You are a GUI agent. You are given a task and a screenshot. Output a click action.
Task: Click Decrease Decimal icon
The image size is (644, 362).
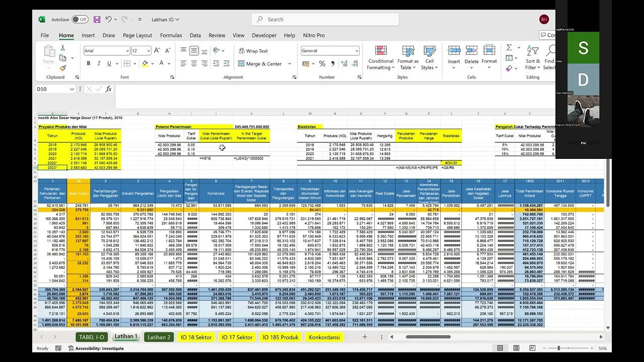click(355, 63)
